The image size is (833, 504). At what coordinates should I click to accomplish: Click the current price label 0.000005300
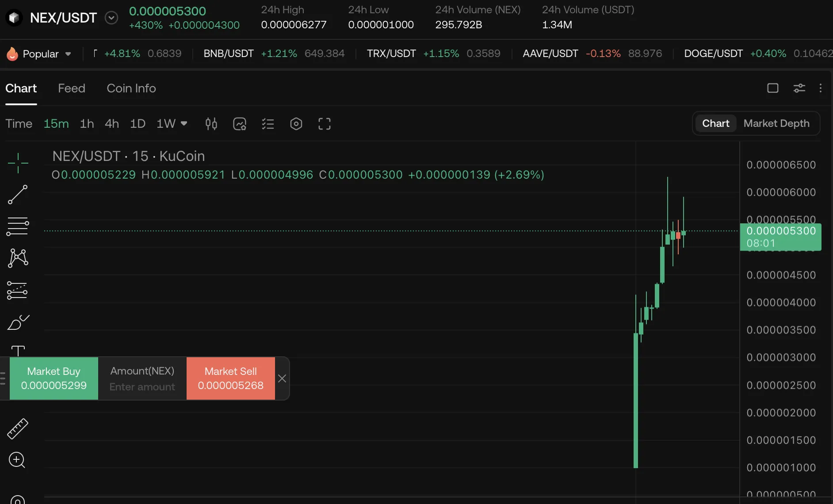(x=781, y=237)
